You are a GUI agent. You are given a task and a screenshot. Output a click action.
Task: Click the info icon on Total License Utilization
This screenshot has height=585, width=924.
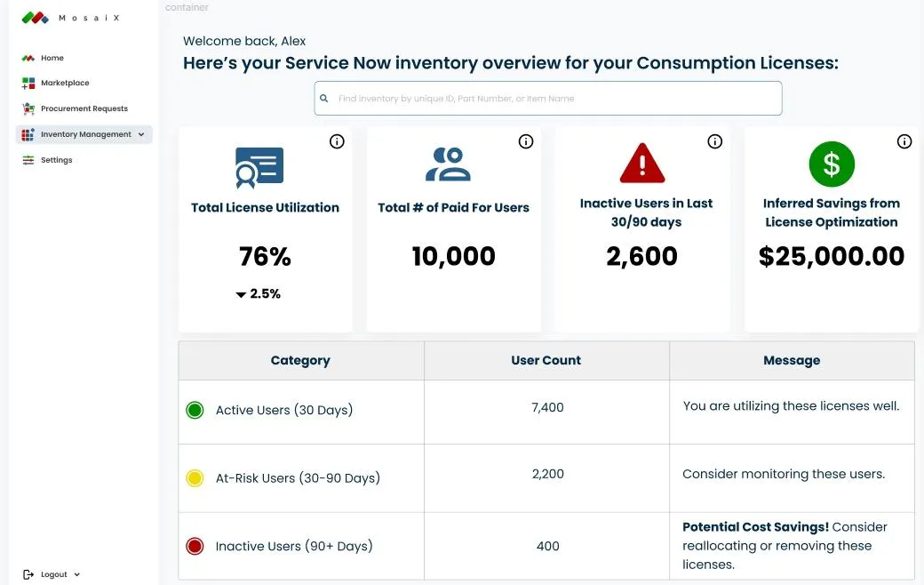pos(337,141)
